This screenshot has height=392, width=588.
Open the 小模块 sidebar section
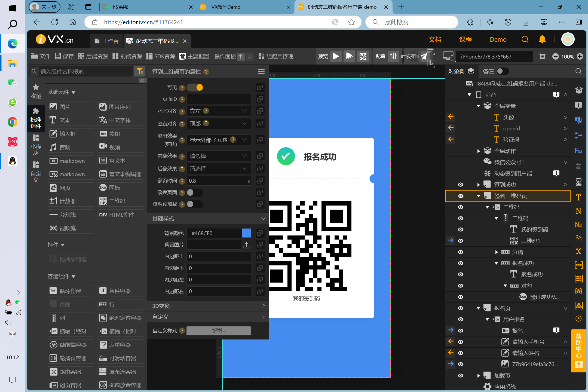[36, 145]
